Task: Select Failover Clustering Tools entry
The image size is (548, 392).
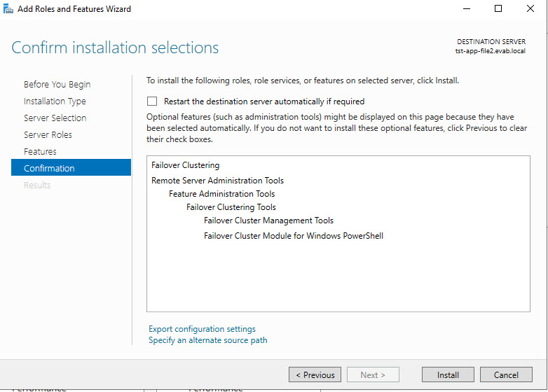Action: (231, 207)
